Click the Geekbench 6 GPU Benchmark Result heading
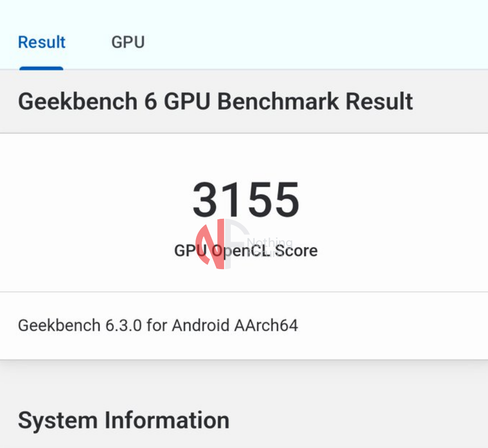Viewport: 488px width, 448px height. pos(215,102)
